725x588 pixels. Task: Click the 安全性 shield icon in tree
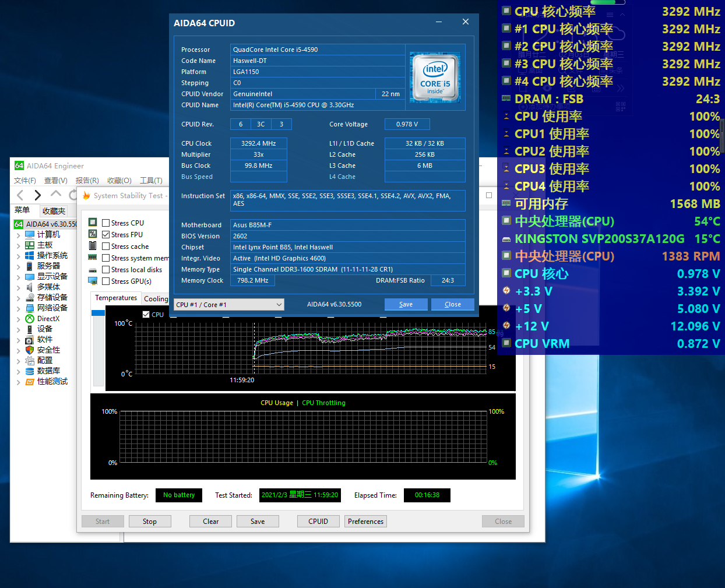30,350
